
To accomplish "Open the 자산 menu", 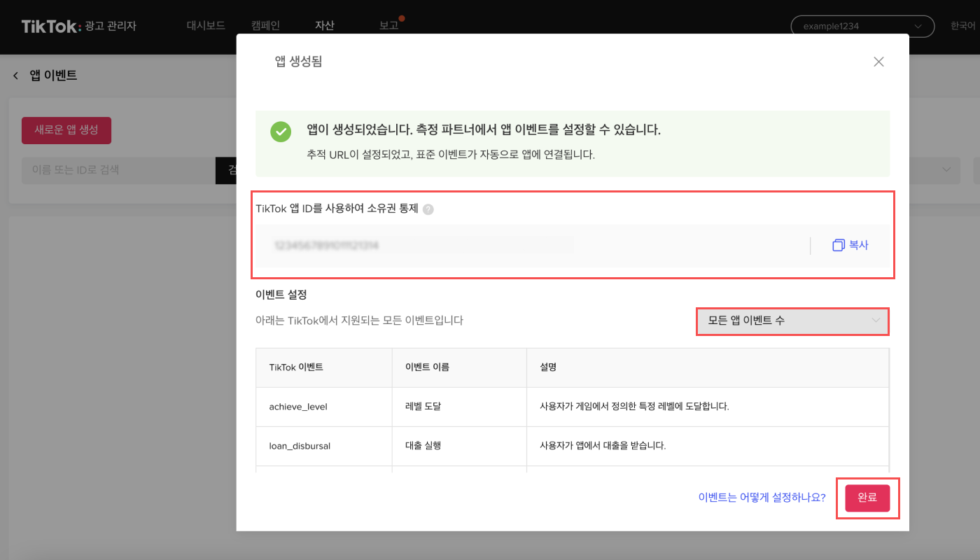I will [325, 26].
